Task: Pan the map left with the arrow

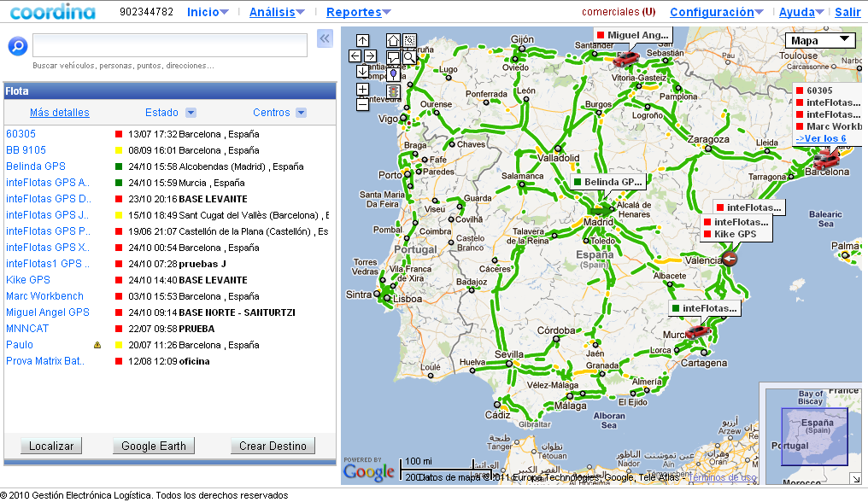Action: pyautogui.click(x=355, y=55)
